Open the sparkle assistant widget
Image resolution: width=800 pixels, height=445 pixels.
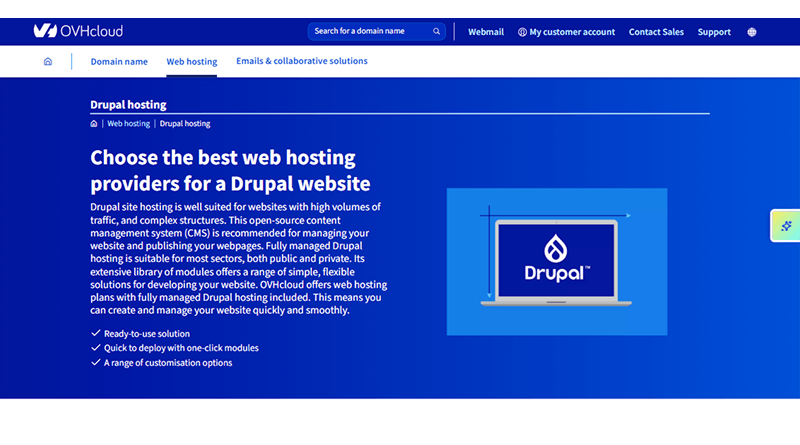tap(786, 226)
